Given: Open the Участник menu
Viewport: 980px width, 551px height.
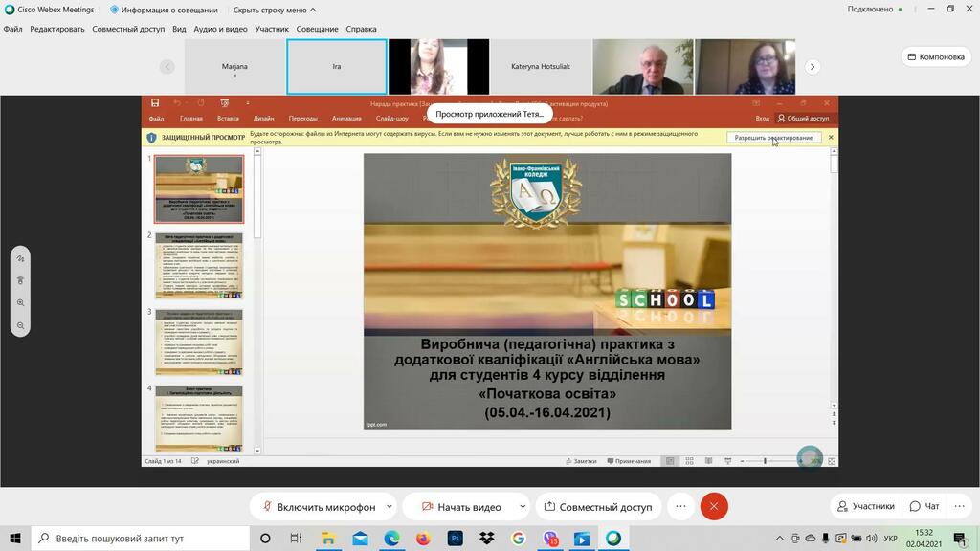Looking at the screenshot, I should (x=272, y=29).
